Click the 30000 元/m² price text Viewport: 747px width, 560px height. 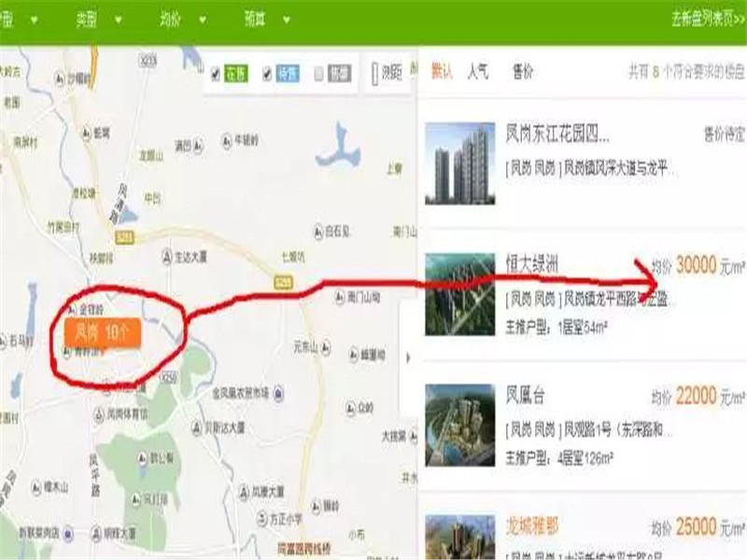[710, 265]
